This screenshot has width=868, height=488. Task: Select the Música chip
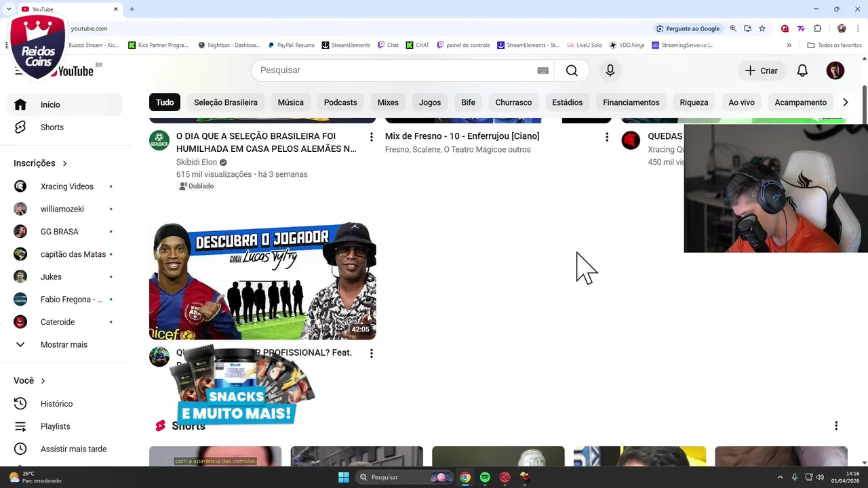[290, 102]
